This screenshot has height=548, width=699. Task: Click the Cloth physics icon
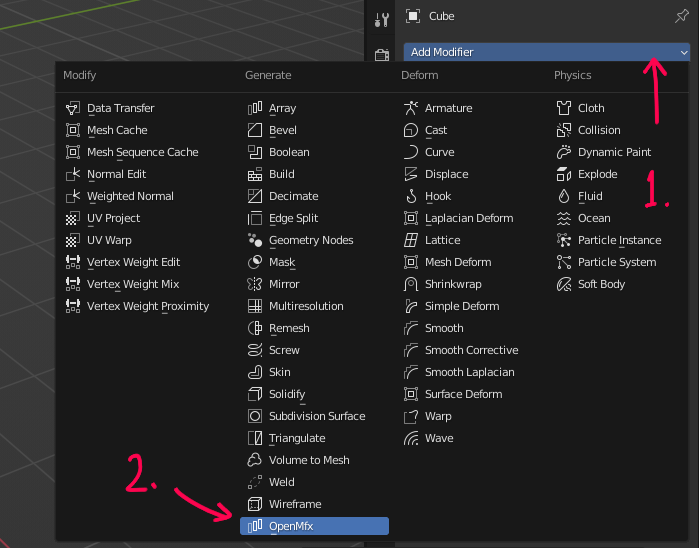(x=563, y=108)
